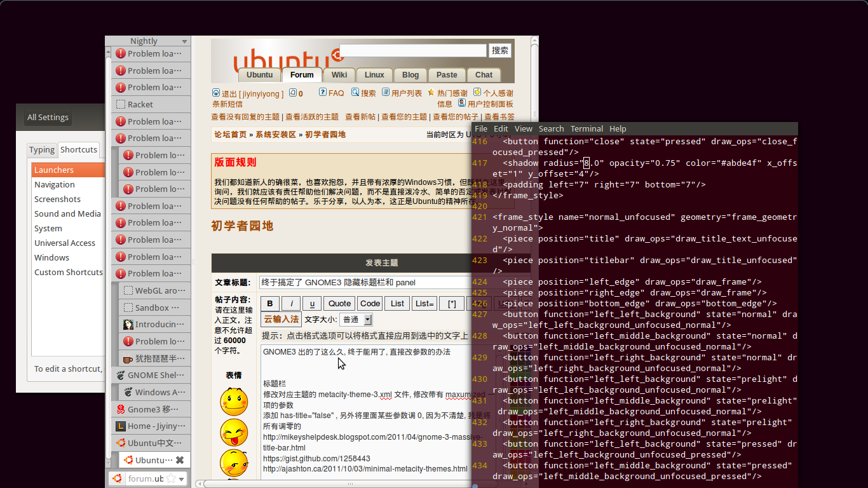This screenshot has height=488, width=868.
Task: Click the 云输入法 button
Action: (281, 320)
